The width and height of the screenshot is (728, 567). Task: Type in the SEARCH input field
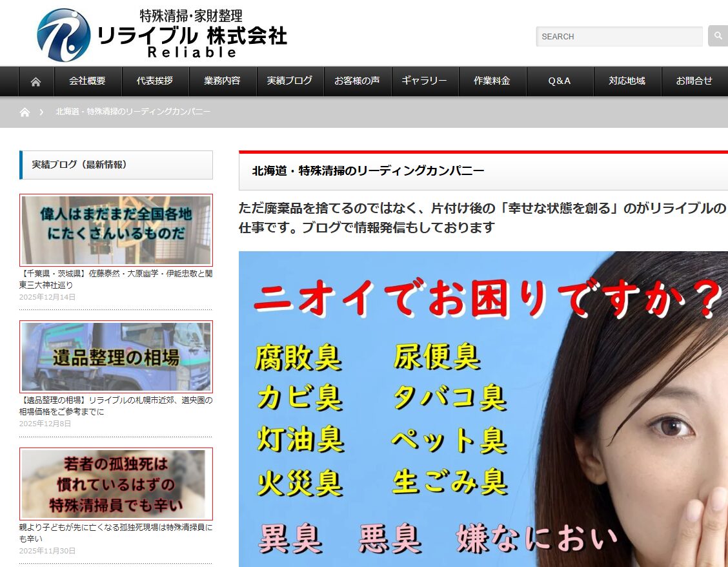click(618, 37)
